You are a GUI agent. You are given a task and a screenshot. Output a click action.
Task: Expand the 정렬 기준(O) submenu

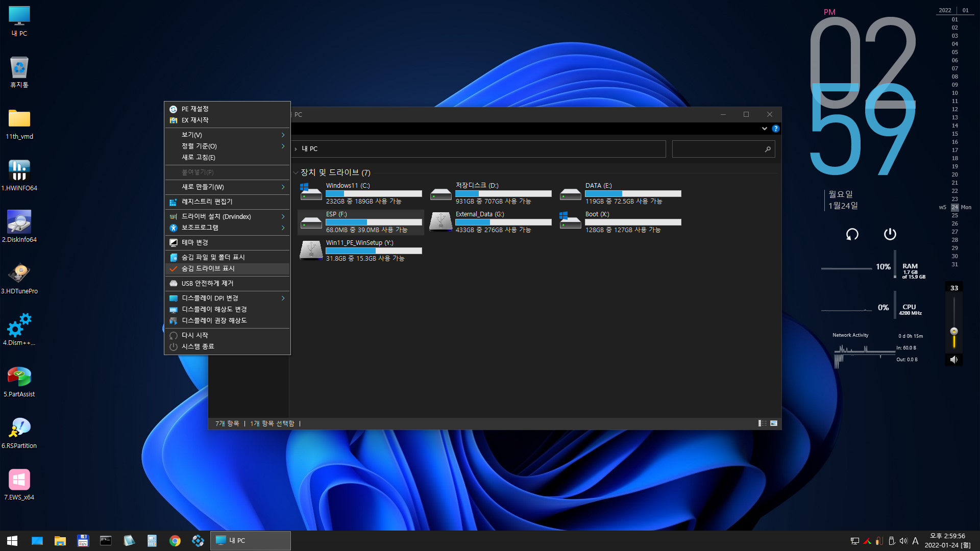click(228, 146)
